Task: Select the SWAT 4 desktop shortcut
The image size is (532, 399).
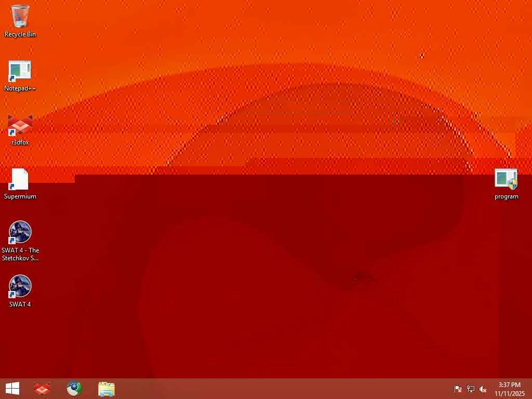Action: (20, 291)
